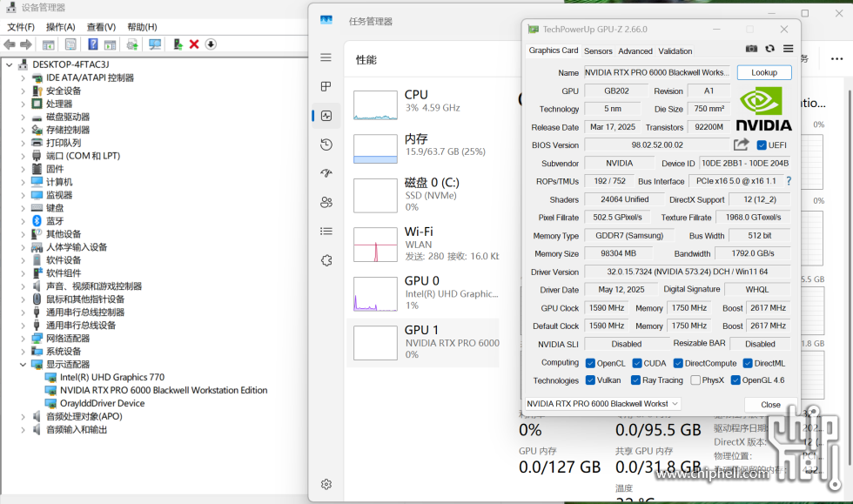Enable the PhysX checkbox
This screenshot has width=853, height=504.
coord(695,380)
